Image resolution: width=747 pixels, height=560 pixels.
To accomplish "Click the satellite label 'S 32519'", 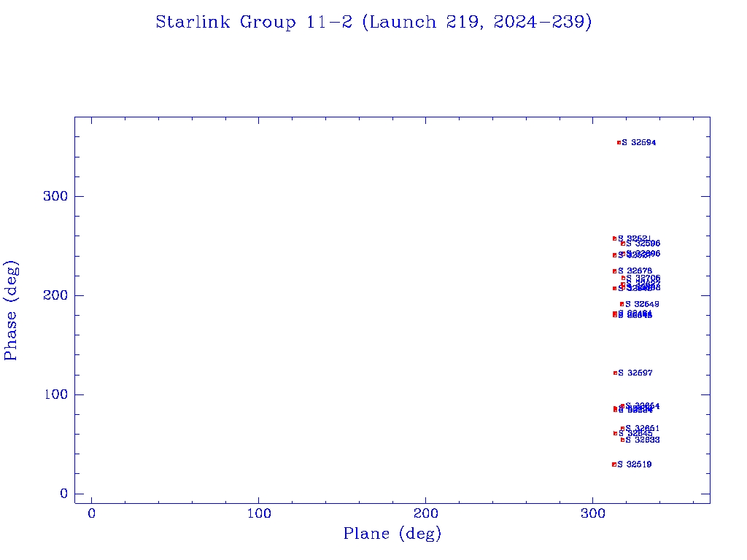I will [635, 464].
